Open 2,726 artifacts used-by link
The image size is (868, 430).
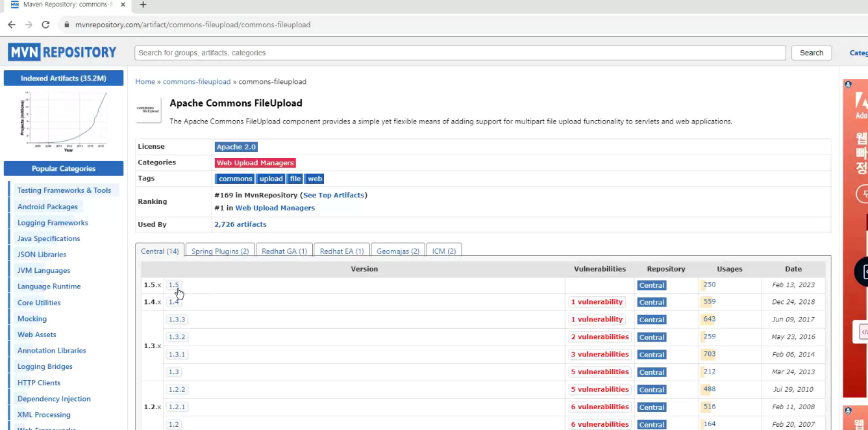240,224
